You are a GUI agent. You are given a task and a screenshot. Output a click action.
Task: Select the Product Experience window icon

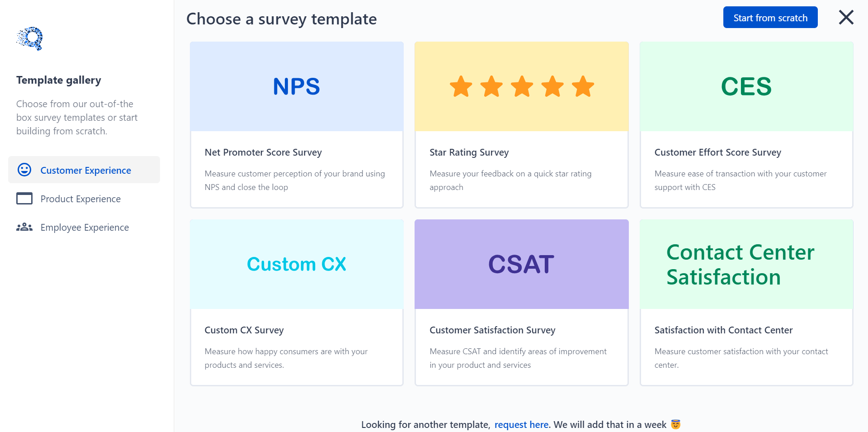pos(25,199)
